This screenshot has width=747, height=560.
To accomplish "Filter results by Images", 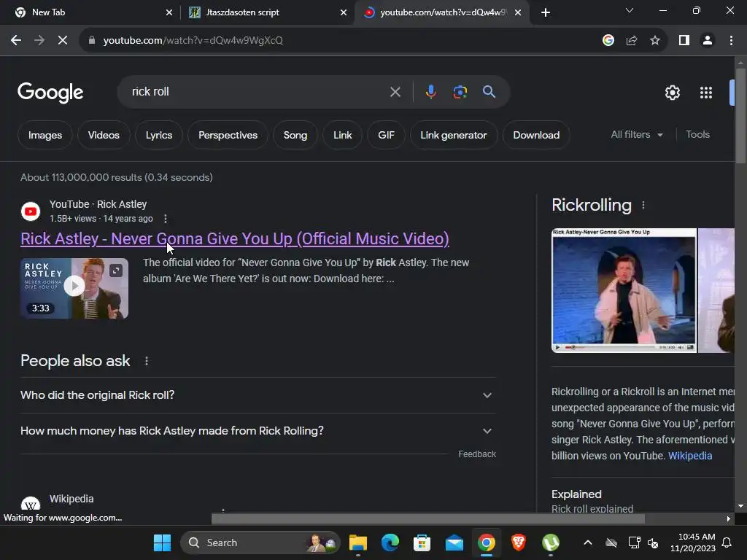I will point(45,135).
